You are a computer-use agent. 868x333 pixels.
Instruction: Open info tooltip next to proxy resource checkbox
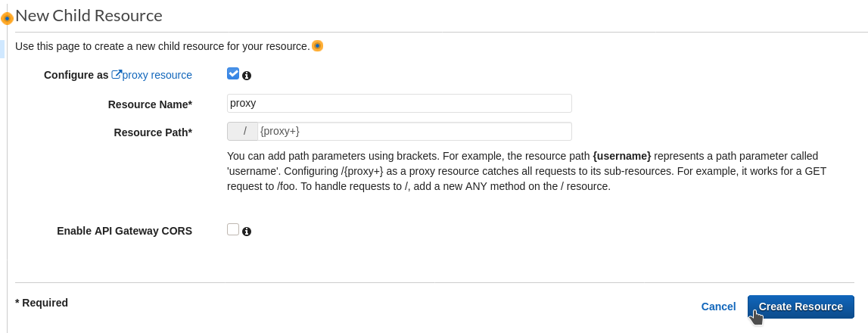click(247, 76)
